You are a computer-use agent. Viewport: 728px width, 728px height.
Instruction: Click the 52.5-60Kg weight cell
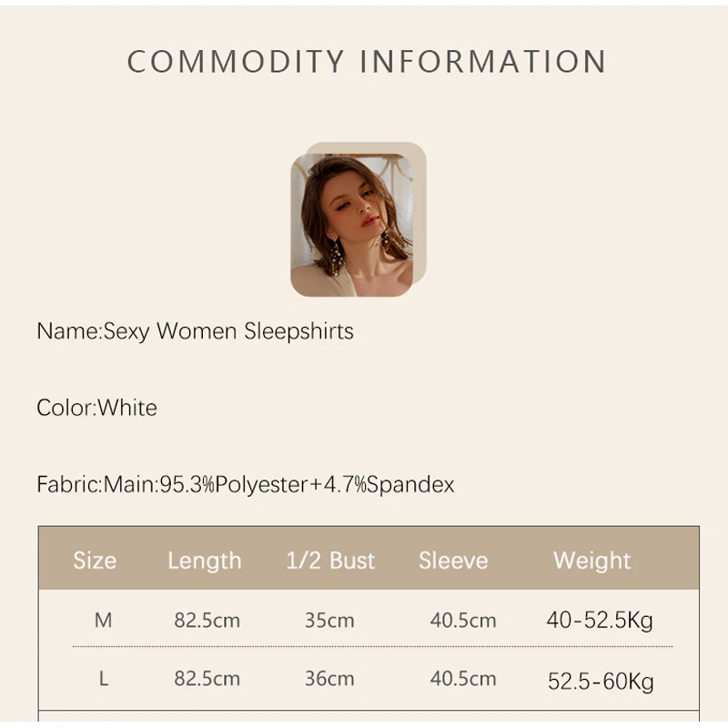click(601, 681)
